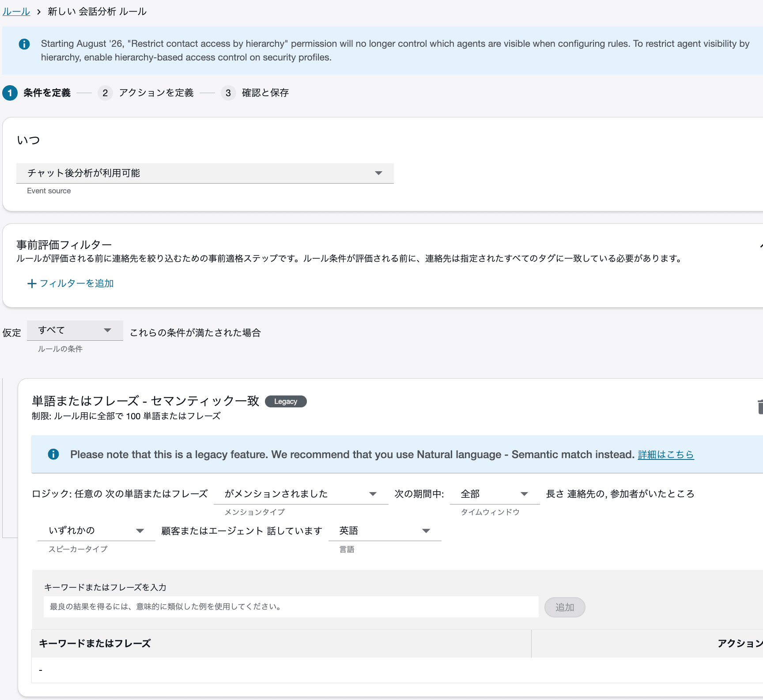Click the Legacy badge
Screen dimensions: 763x700
coord(286,402)
